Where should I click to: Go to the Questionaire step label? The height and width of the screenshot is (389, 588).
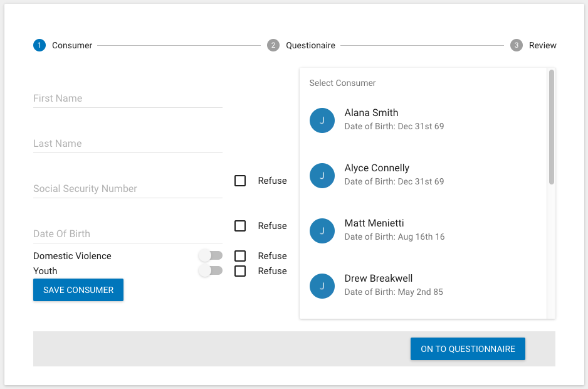point(310,45)
